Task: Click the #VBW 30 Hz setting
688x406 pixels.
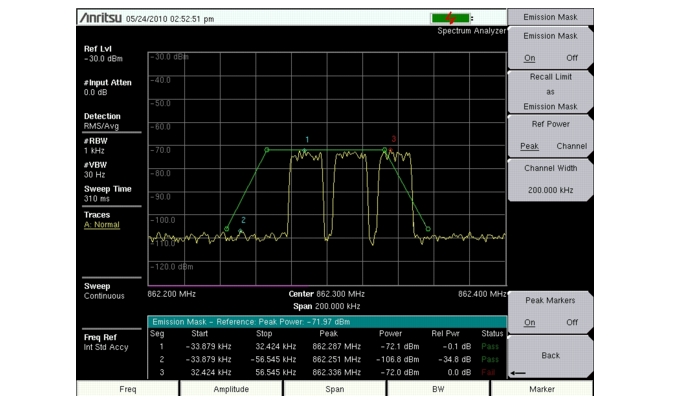Action: tap(95, 170)
